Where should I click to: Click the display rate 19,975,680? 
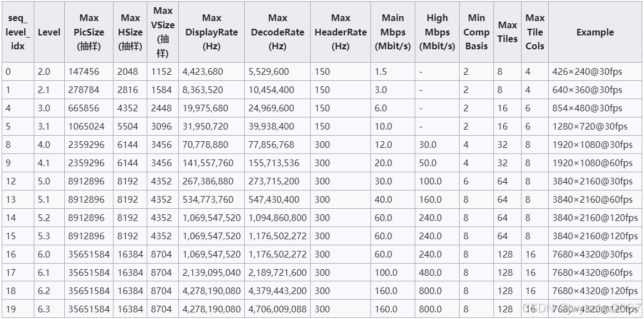[x=205, y=109]
